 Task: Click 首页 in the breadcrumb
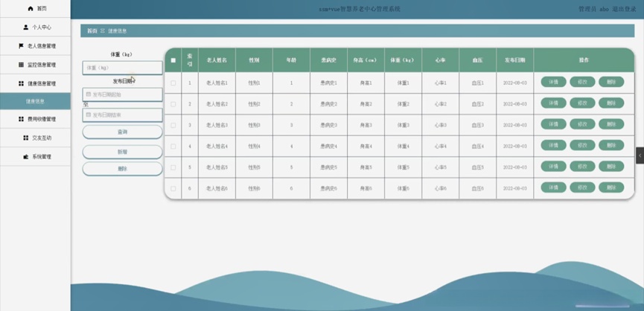(x=92, y=31)
